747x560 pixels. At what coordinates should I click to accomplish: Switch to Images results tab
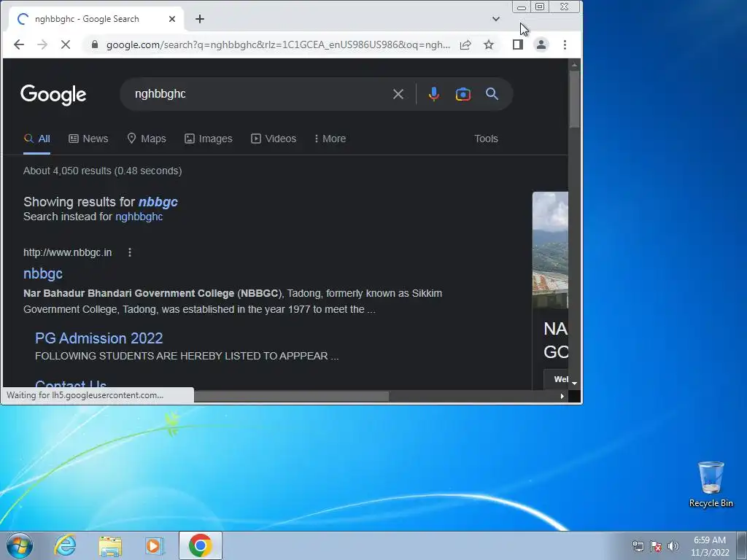209,139
